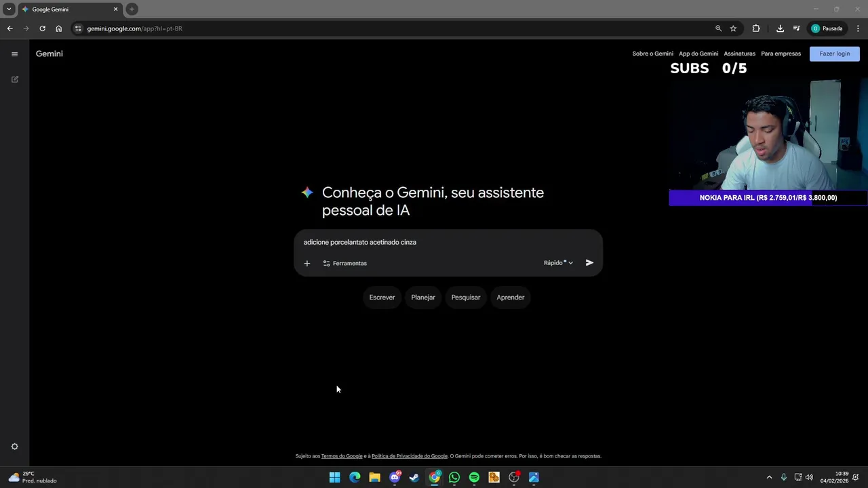Open Política de Privacidade do Google link
This screenshot has width=868, height=488.
410,456
